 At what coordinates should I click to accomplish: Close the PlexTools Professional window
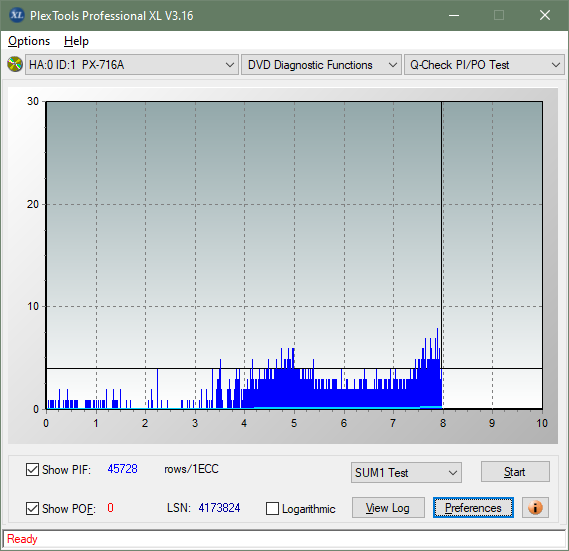click(545, 15)
